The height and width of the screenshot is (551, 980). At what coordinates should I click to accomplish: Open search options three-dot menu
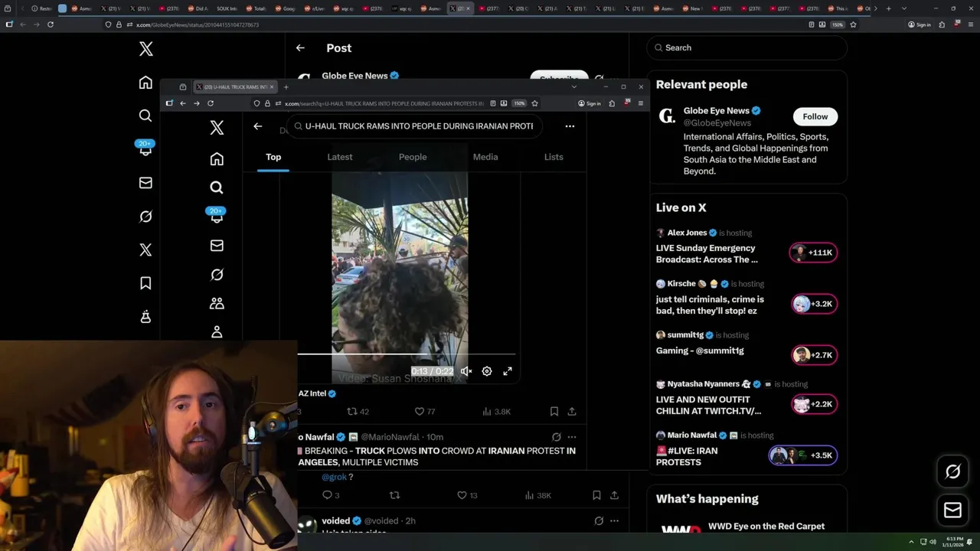coord(570,126)
